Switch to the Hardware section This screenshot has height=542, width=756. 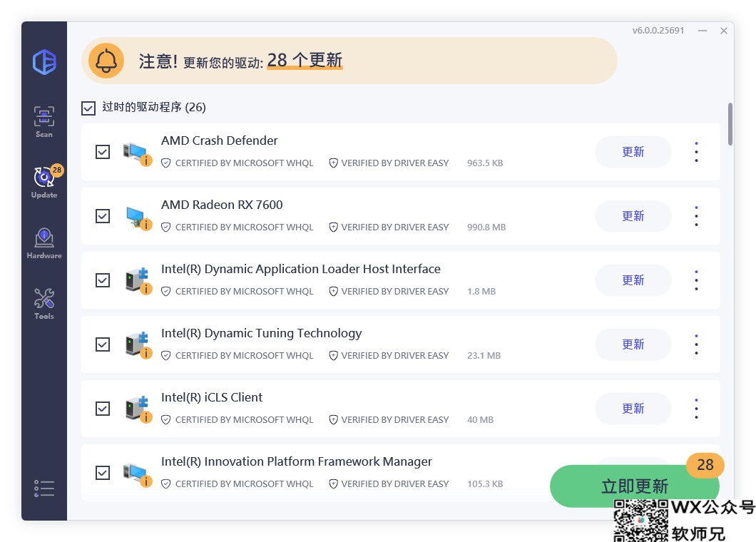pos(44,241)
